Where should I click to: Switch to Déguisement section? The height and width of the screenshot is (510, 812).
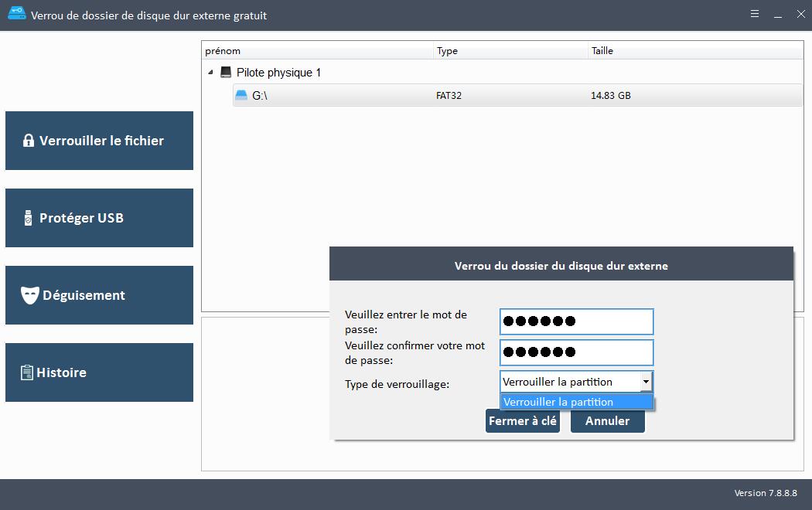tap(100, 295)
